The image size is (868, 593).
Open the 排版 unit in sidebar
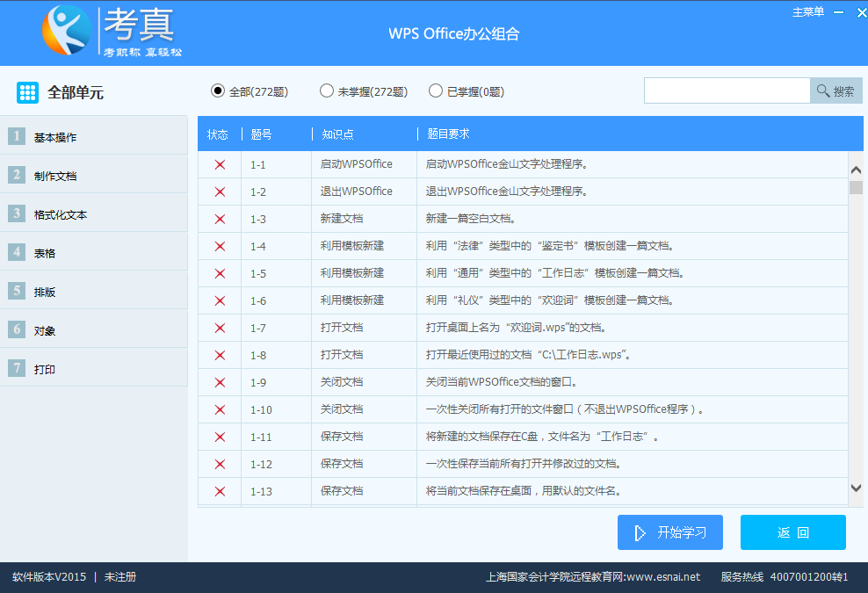[x=45, y=292]
